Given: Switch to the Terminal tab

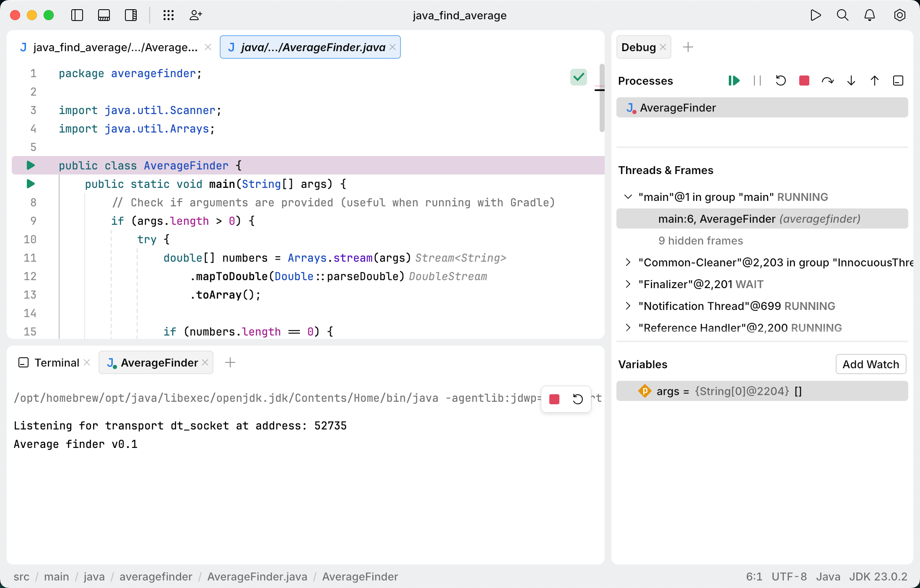Looking at the screenshot, I should click(x=57, y=362).
